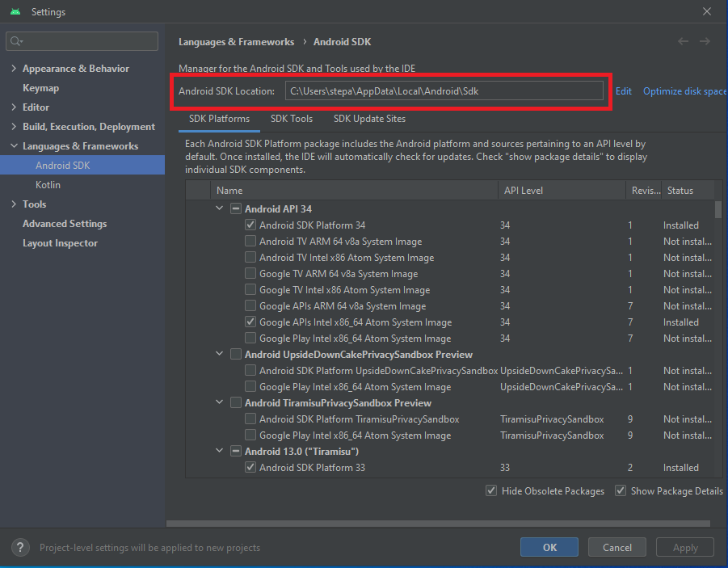Click the platform list vertical scrollbar
The width and height of the screenshot is (728, 568).
[x=718, y=209]
